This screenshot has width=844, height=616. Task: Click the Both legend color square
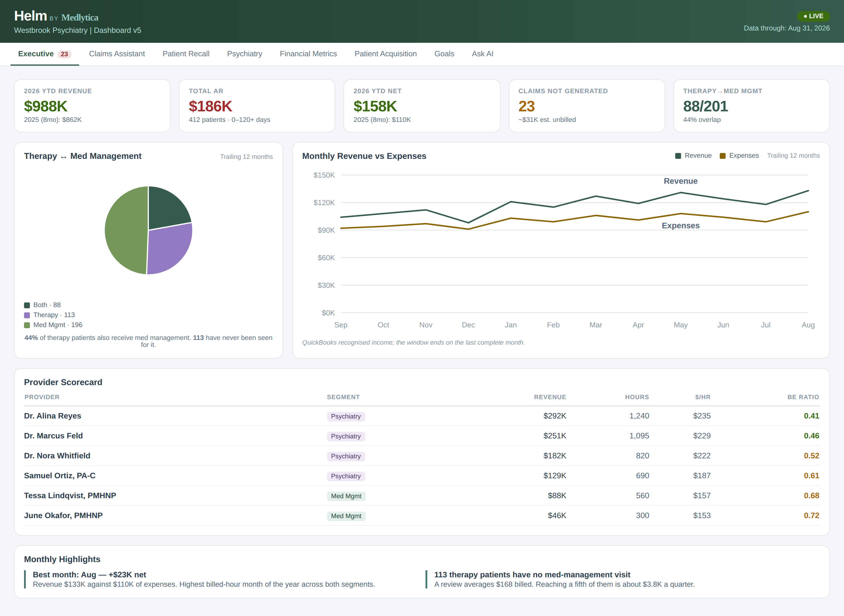[27, 305]
